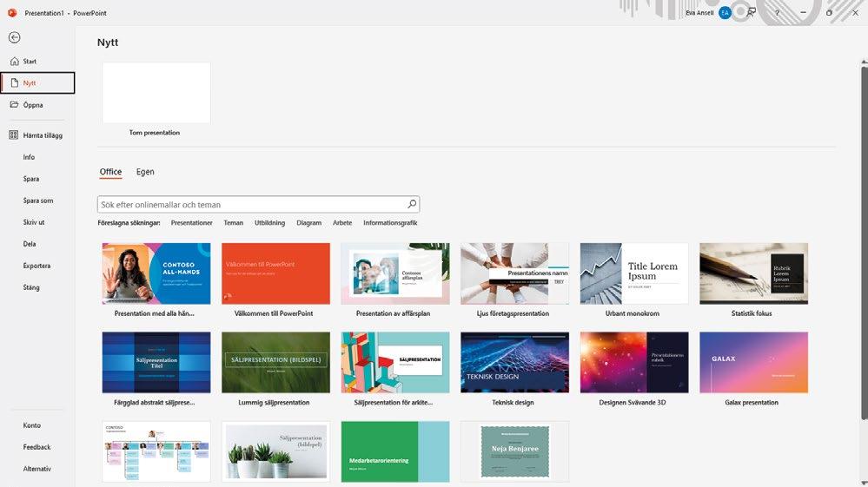The width and height of the screenshot is (868, 487).
Task: Select Nytt in the sidebar
Action: click(37, 83)
